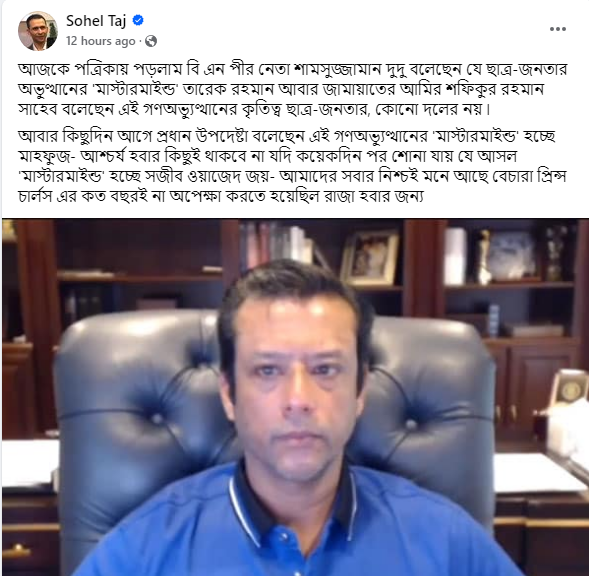
Task: Click the word 'চার্লস' on the last text line
Action: tap(35, 196)
